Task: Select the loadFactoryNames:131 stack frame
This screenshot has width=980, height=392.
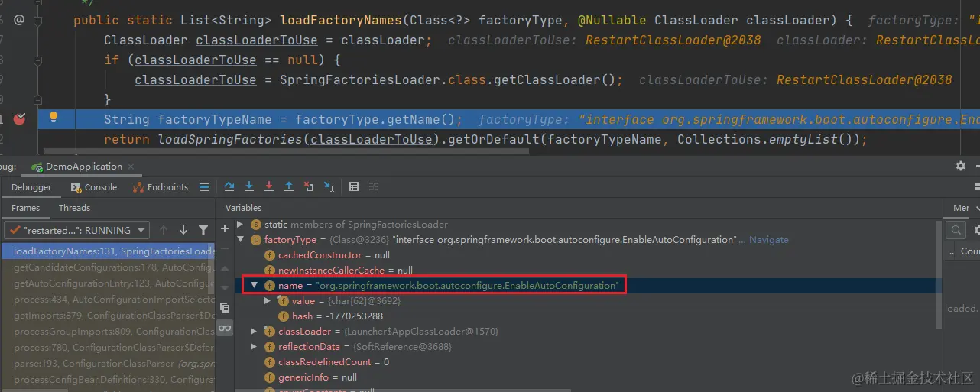Action: [108, 251]
